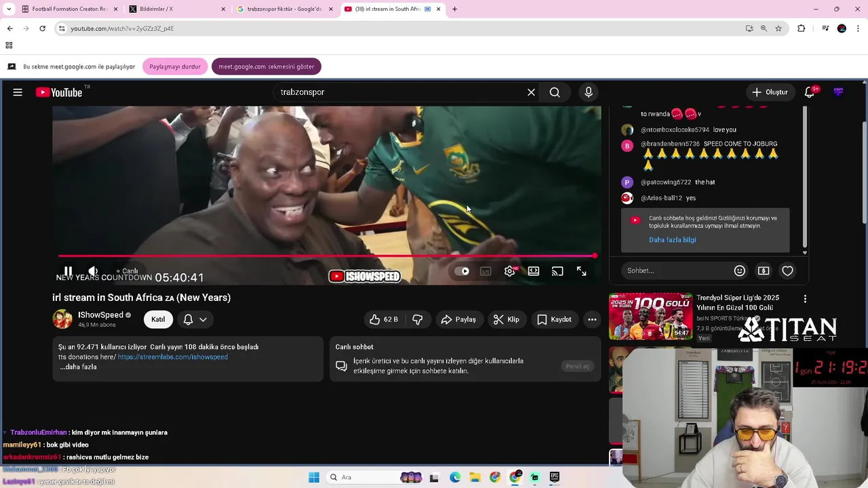Image resolution: width=868 pixels, height=488 pixels.
Task: Open more actions three-dot menu under video
Action: [x=592, y=319]
